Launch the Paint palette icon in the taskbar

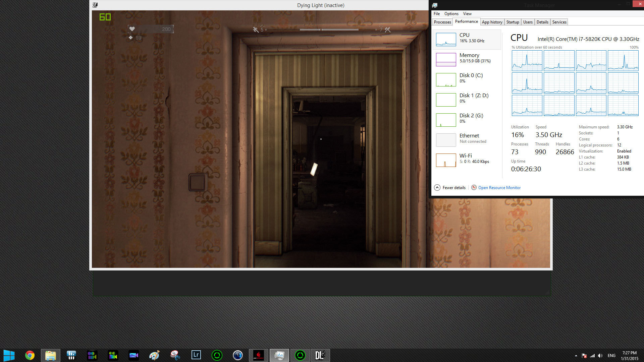point(154,355)
